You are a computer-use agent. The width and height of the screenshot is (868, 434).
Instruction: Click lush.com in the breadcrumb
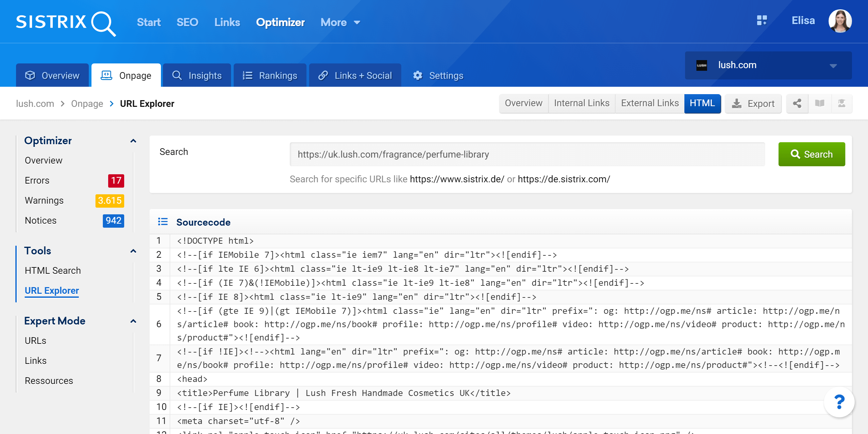pos(35,103)
